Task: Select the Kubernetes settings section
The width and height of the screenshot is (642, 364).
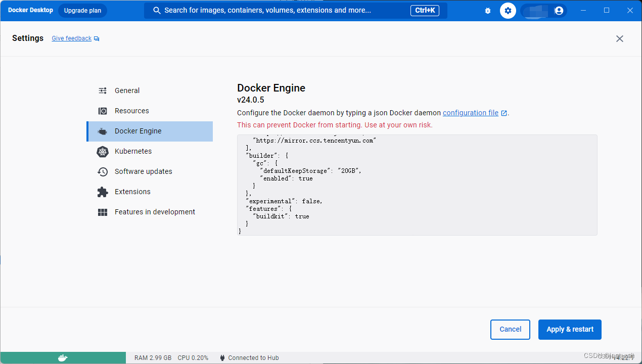Action: click(133, 151)
